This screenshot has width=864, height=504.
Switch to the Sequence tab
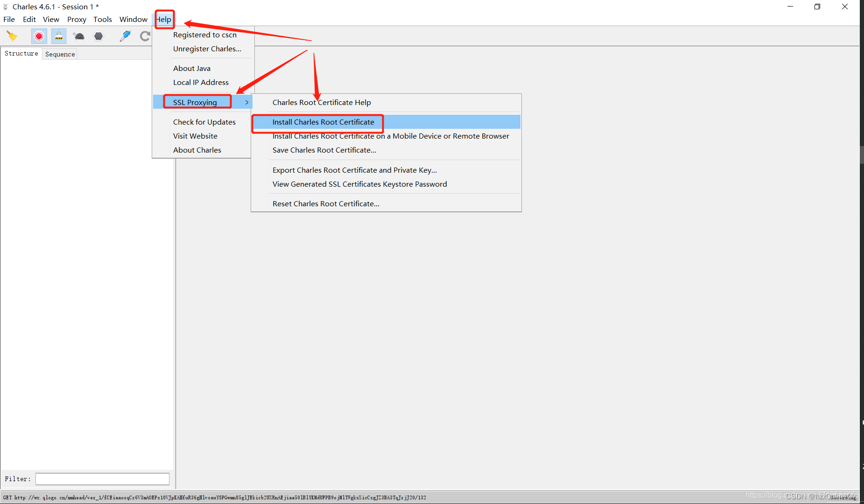click(x=60, y=54)
